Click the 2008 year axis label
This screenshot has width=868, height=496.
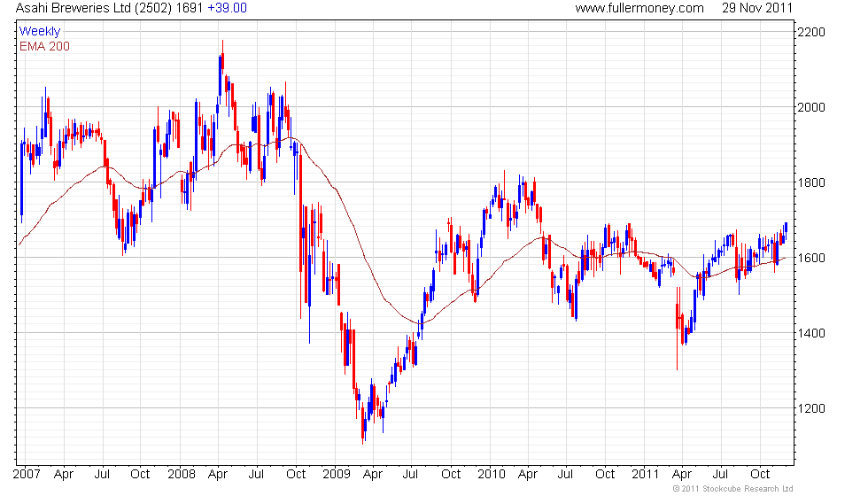182,475
